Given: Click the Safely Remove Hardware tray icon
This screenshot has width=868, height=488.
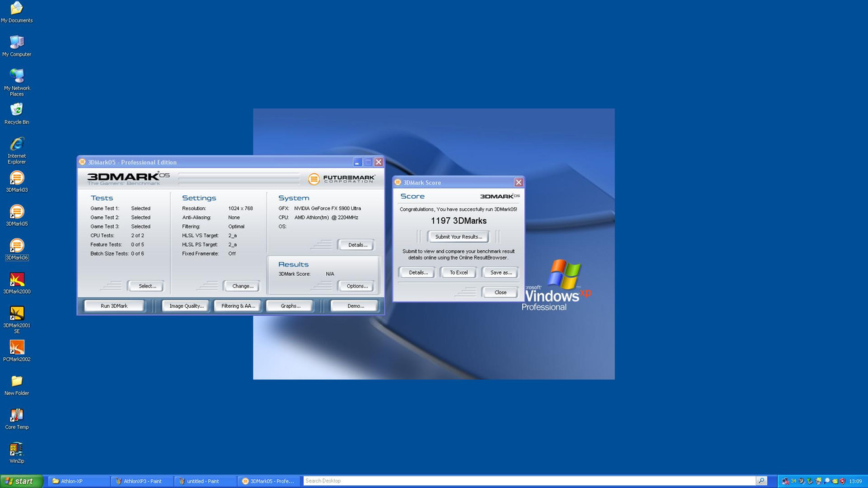Looking at the screenshot, I should click(810, 481).
